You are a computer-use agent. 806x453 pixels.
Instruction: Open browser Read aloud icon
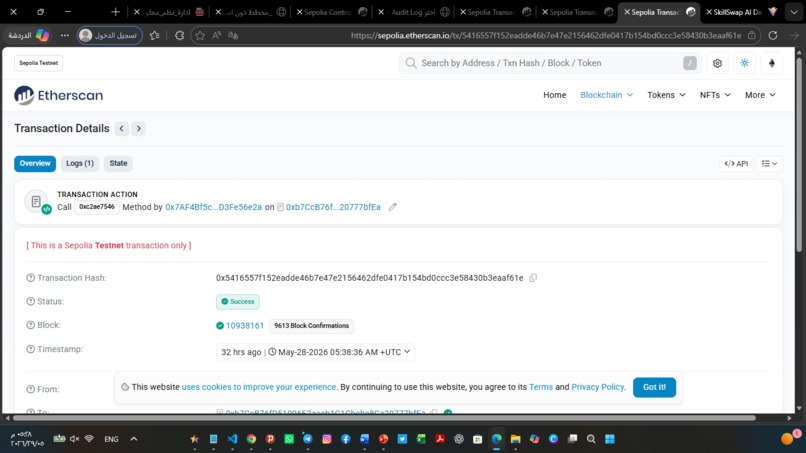click(x=216, y=35)
